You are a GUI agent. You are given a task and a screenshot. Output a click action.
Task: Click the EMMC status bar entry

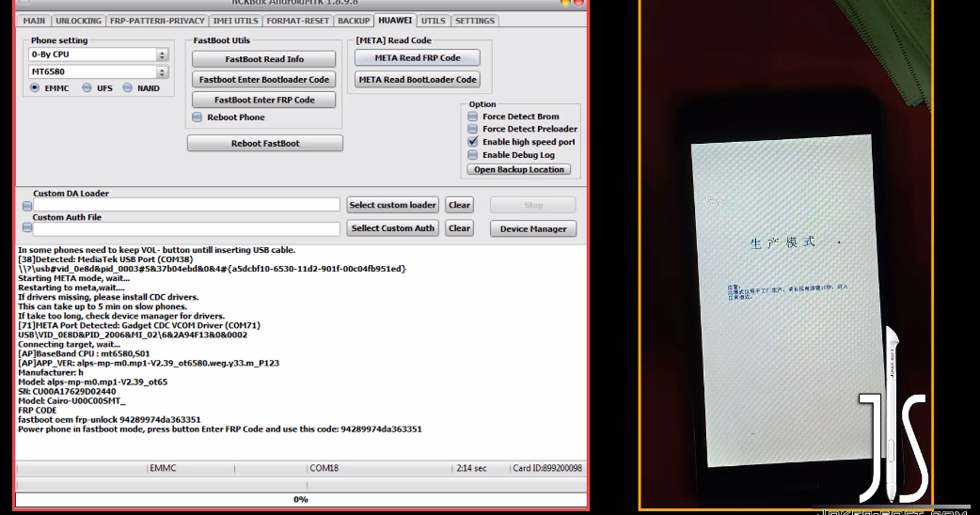click(163, 468)
